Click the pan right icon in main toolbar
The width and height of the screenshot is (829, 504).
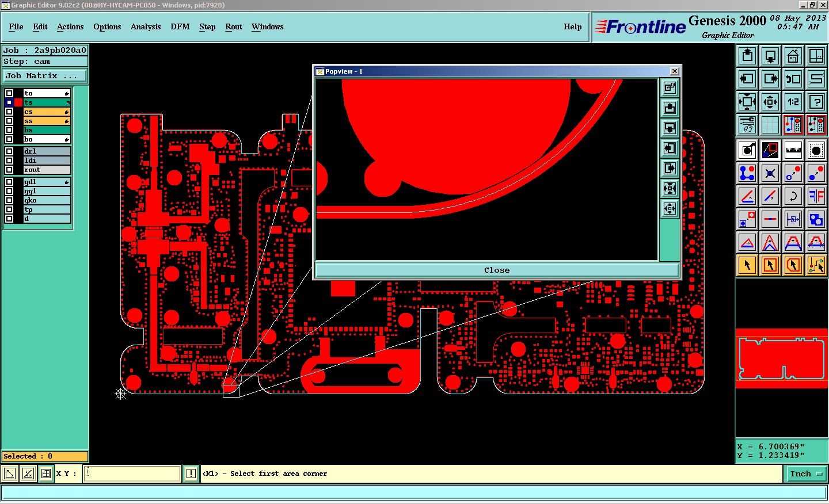click(770, 79)
